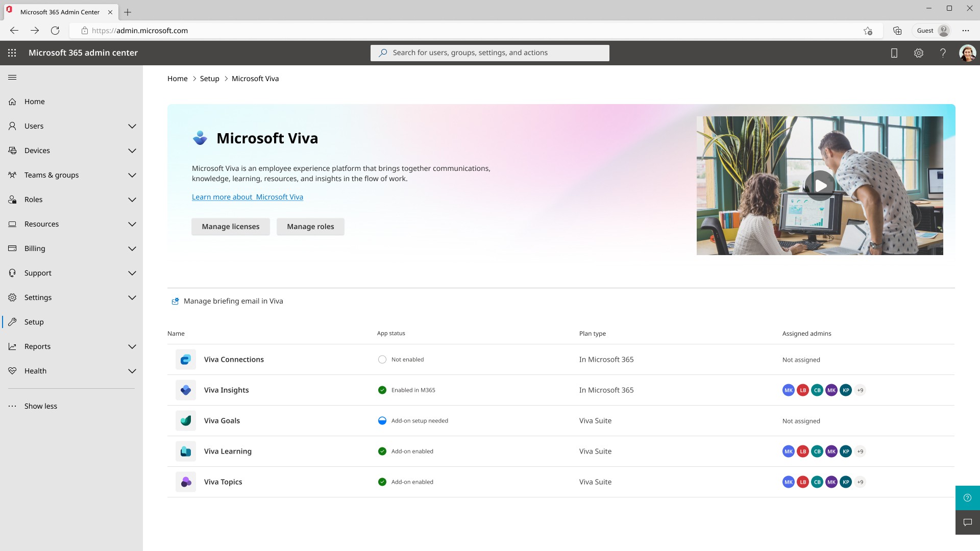Expand the Billing navigation section

[132, 248]
